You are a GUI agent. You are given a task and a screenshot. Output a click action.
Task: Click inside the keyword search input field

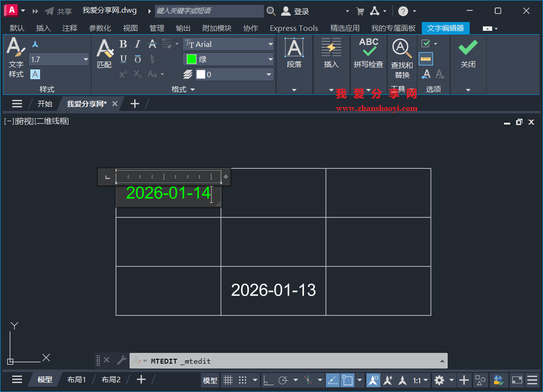point(209,10)
